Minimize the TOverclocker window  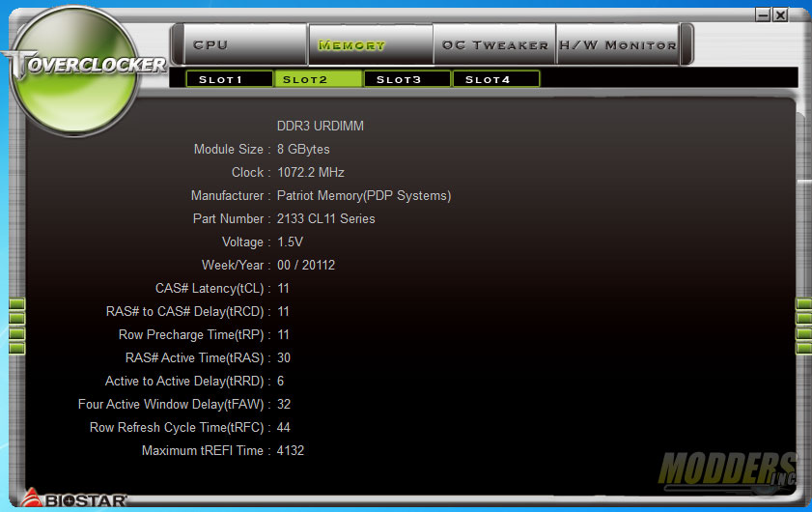click(763, 14)
